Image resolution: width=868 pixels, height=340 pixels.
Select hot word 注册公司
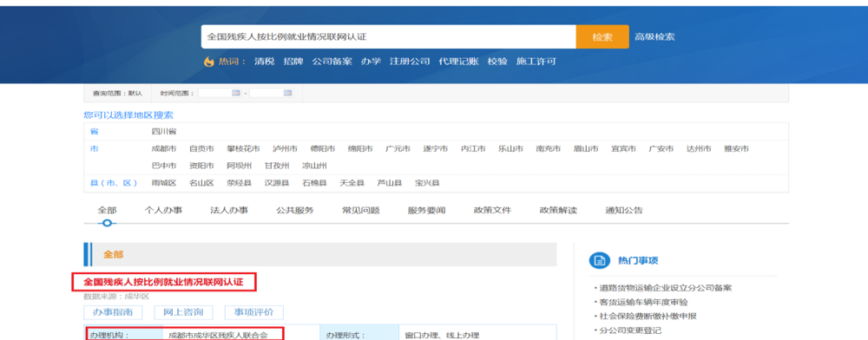tap(410, 62)
